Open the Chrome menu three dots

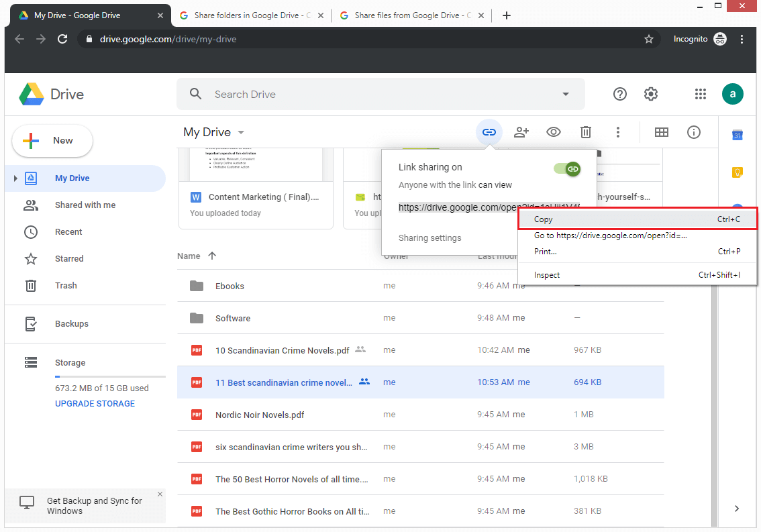(x=742, y=39)
